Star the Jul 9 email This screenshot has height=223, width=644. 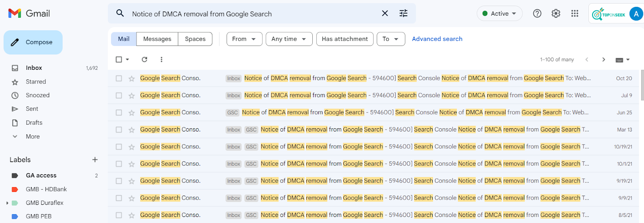pos(132,96)
